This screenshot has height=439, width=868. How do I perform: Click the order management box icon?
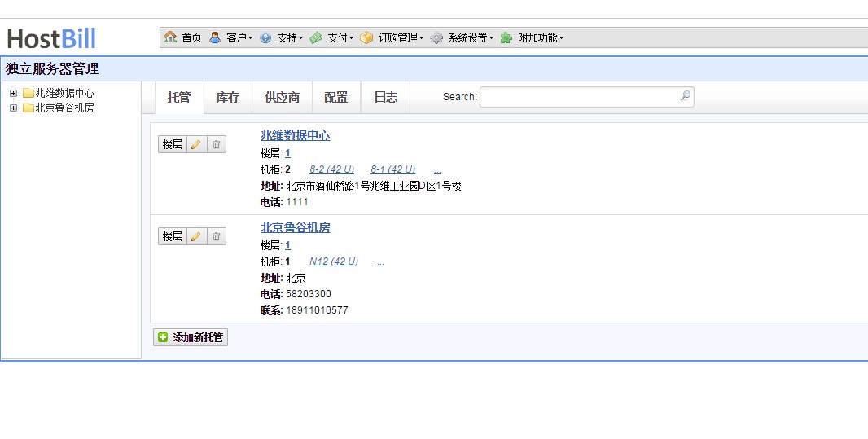(366, 37)
